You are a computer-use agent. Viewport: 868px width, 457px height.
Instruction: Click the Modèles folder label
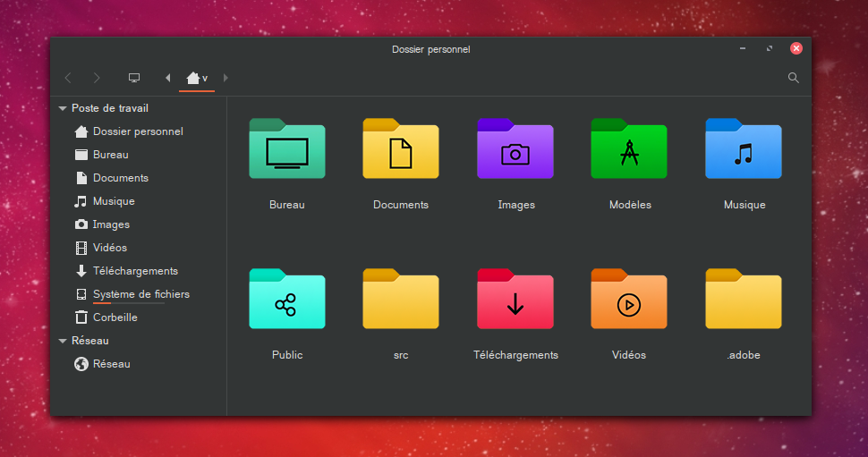(630, 205)
